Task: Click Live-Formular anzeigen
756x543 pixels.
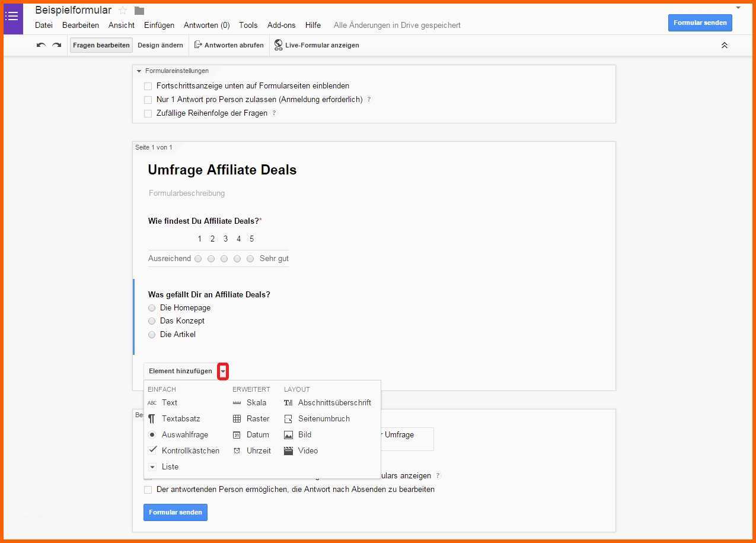Action: (317, 45)
